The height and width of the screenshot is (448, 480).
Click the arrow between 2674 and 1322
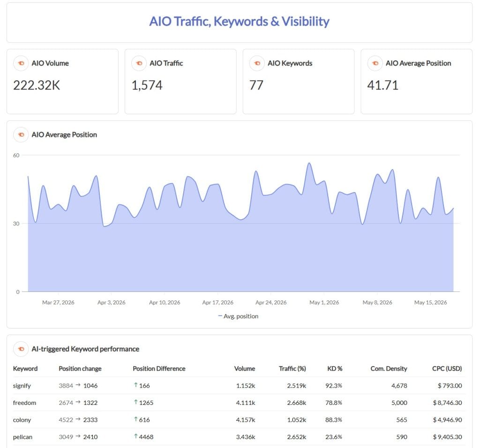[78, 403]
